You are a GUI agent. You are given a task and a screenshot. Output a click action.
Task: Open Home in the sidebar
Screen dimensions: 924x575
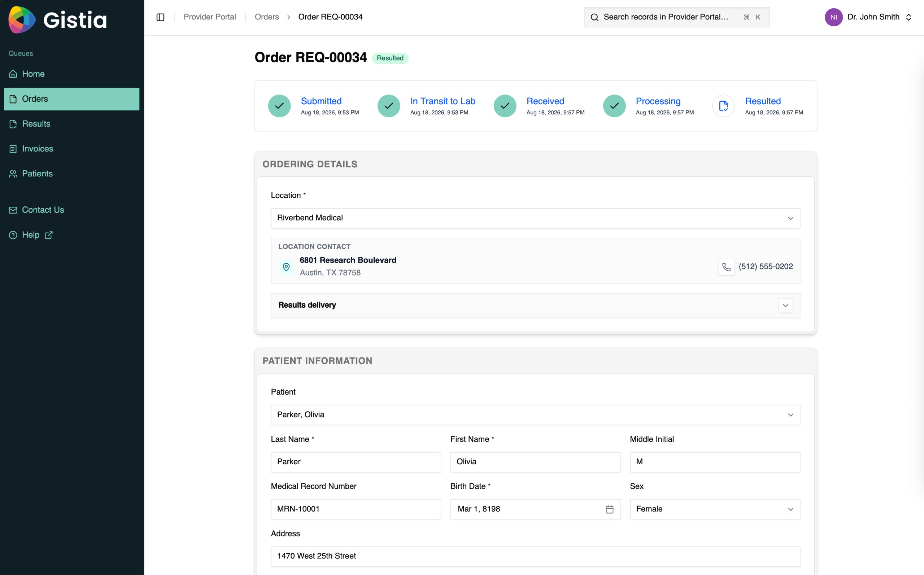pos(71,74)
